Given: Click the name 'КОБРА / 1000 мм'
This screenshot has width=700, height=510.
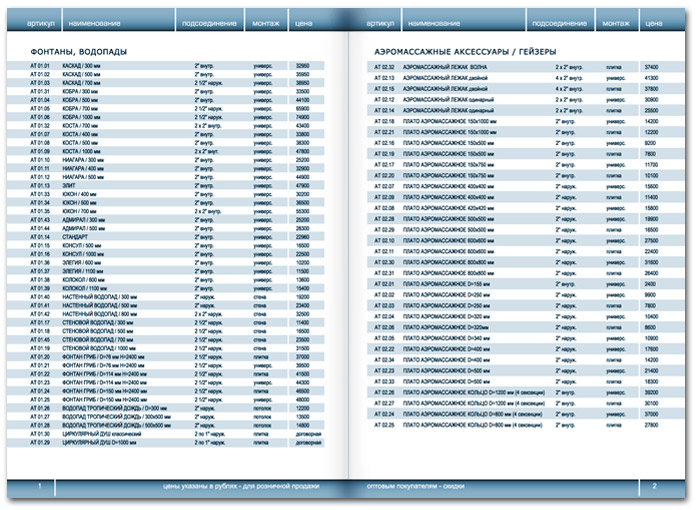Looking at the screenshot, I should (81, 117).
